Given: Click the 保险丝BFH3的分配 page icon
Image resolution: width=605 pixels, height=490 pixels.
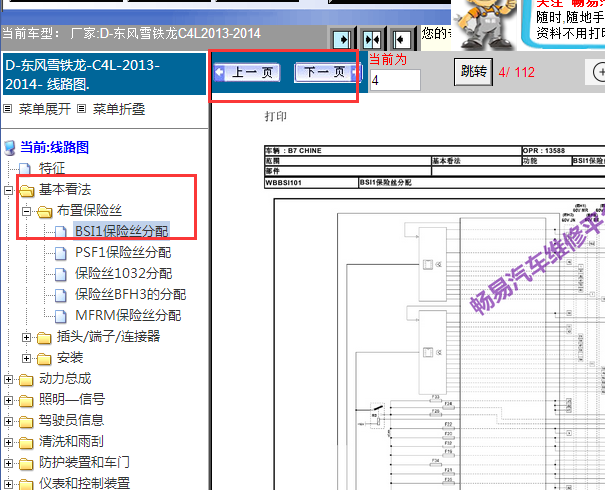Looking at the screenshot, I should tap(61, 295).
